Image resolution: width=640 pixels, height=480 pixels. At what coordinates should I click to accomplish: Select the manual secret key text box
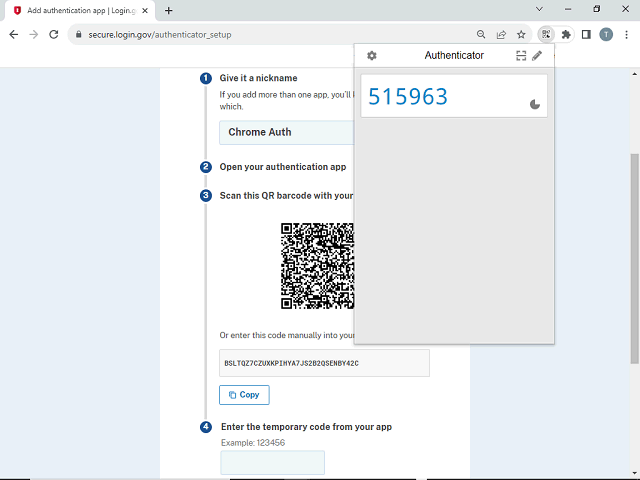click(x=324, y=363)
